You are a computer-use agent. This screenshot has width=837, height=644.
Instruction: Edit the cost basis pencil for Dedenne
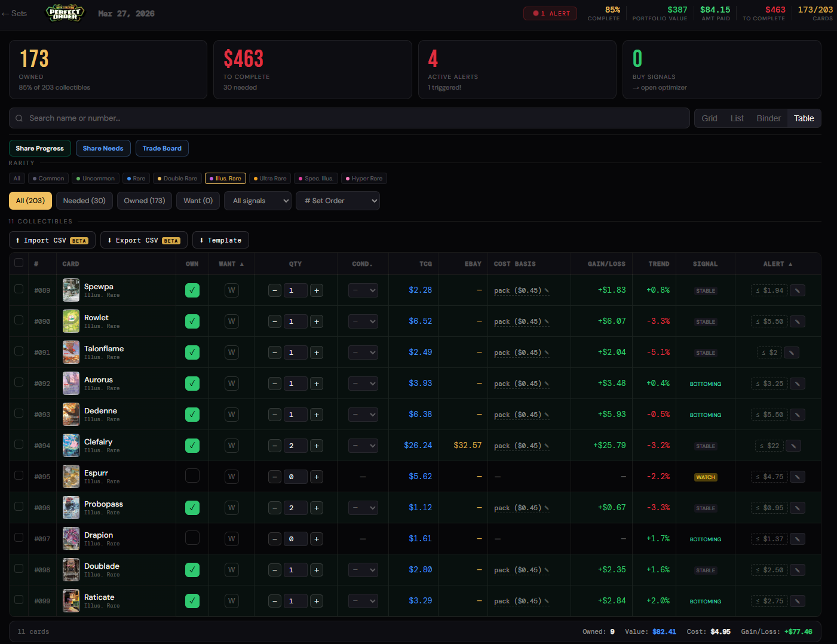[x=547, y=415]
